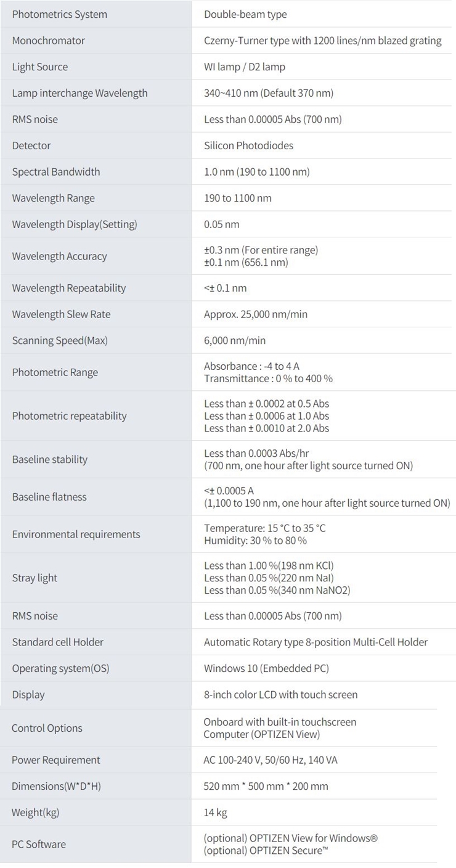Click the Photometrics System row label
Screen dimensions: 456x868
[x=60, y=14]
